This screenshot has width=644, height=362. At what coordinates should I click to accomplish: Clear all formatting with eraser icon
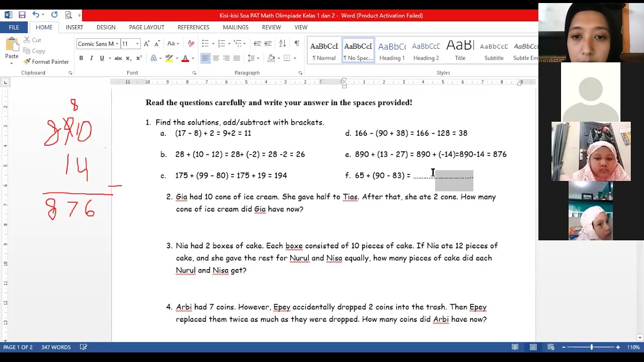point(191,44)
